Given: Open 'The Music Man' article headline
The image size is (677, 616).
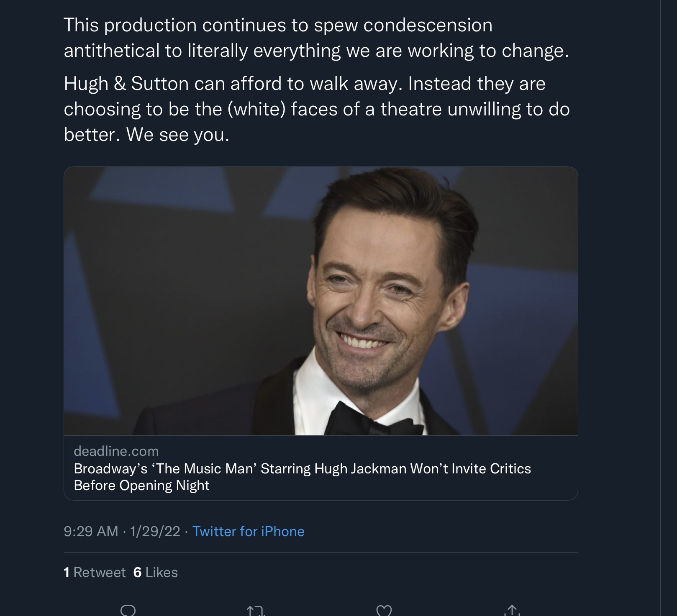Looking at the screenshot, I should (x=302, y=468).
